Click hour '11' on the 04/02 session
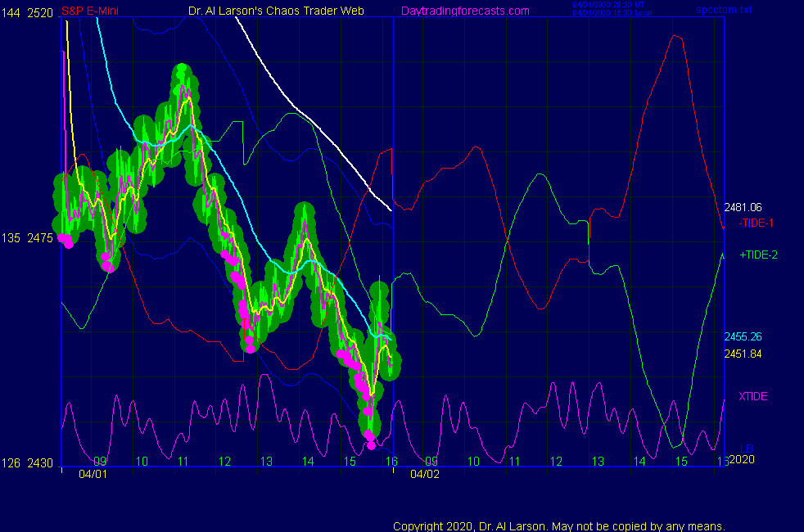Viewport: 804px width, 532px height. pyautogui.click(x=515, y=462)
